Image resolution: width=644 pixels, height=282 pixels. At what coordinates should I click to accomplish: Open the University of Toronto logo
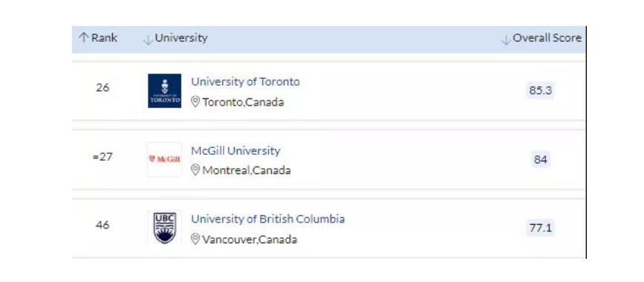pos(164,91)
